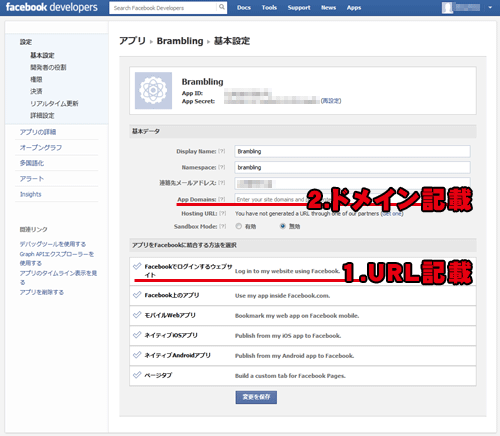Select Sandbox Mode 有効 radio button
500x436 pixels.
(x=239, y=226)
